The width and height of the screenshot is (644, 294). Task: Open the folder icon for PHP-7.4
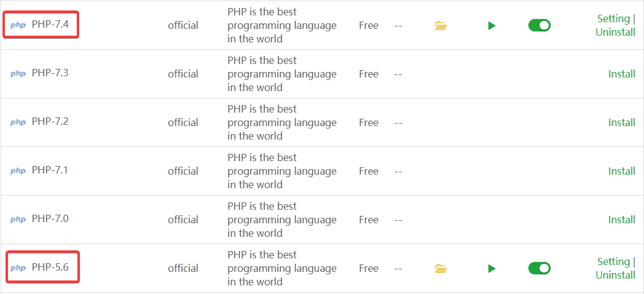coord(441,26)
